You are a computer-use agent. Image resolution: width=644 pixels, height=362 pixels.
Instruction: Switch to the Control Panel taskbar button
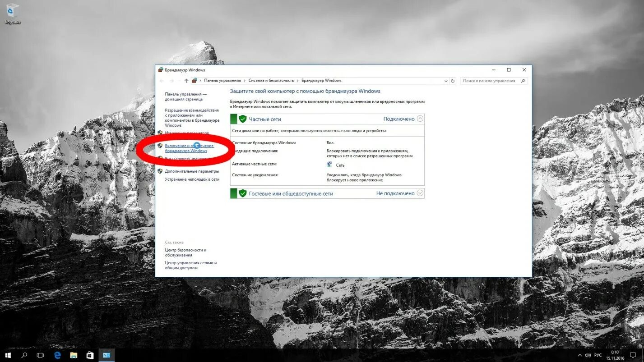107,355
